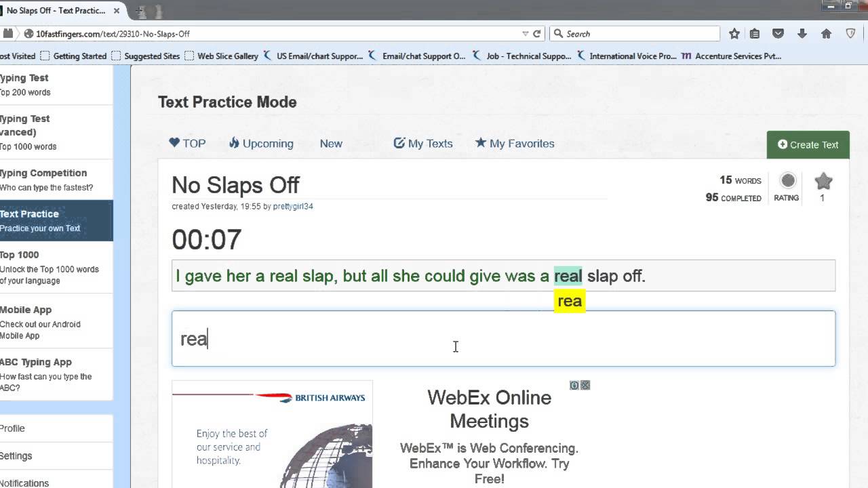Click the shield icon in the toolbar
The width and height of the screenshot is (868, 488).
coord(850,34)
